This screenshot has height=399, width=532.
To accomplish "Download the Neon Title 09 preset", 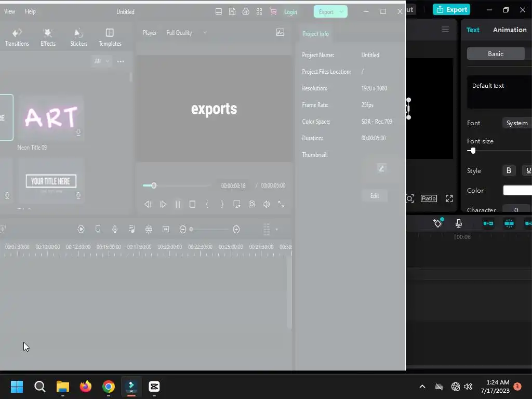I will (78, 132).
